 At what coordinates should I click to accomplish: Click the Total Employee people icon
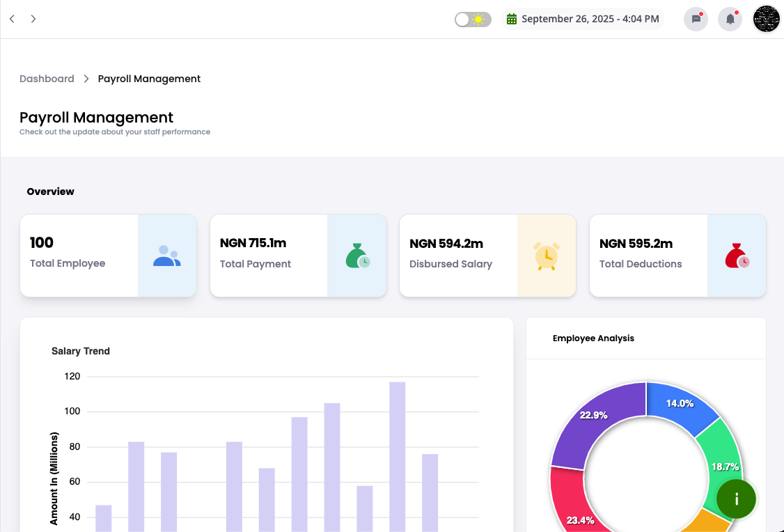coord(166,256)
